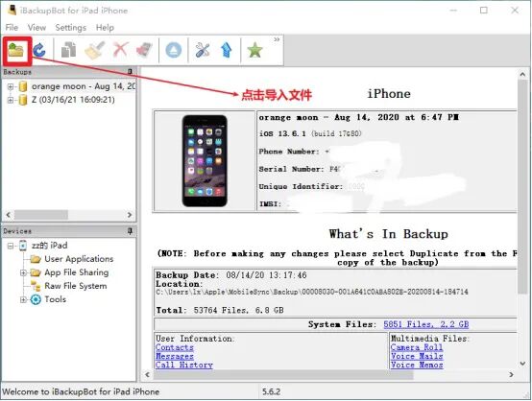The height and width of the screenshot is (401, 532).
Task: Click the 'iOS 13.6.1' build text
Action: click(310, 133)
